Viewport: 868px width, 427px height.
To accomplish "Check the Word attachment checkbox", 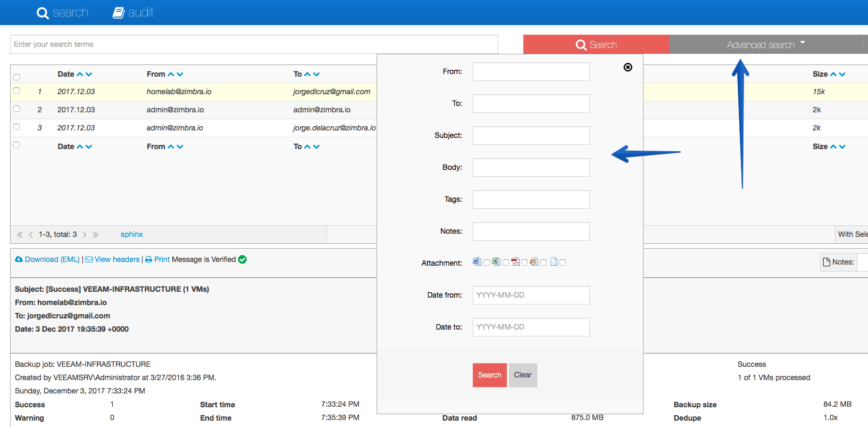I will (487, 262).
